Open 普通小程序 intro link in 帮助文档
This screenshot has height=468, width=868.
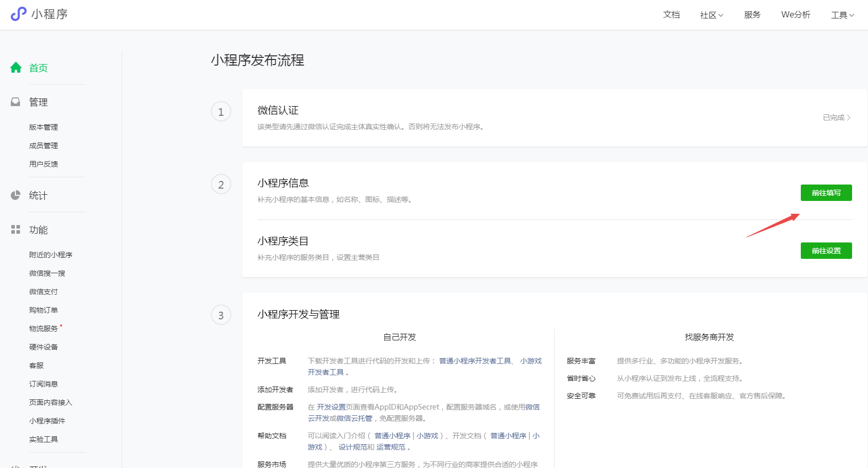(x=392, y=436)
